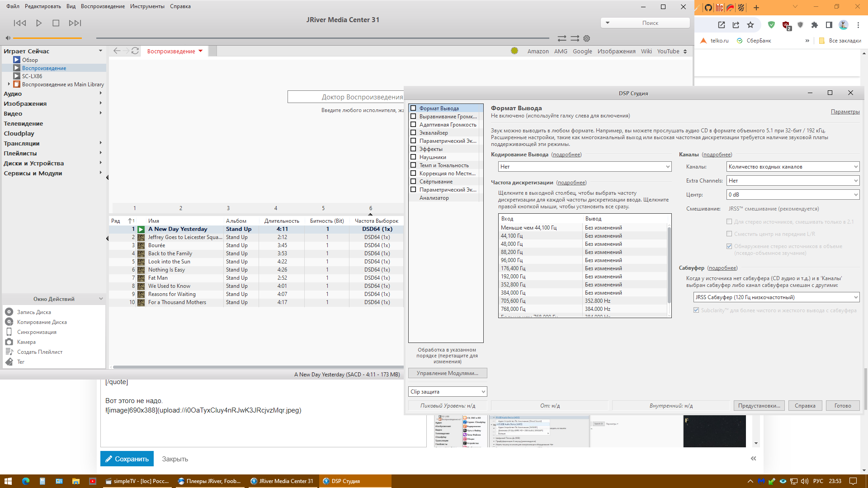
Task: Click the Play button in transport controls
Action: point(39,23)
